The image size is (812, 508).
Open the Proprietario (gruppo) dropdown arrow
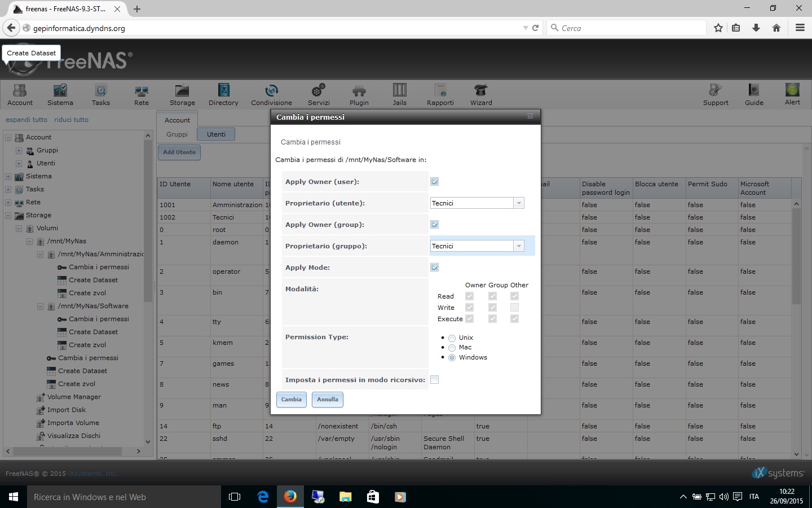click(518, 246)
